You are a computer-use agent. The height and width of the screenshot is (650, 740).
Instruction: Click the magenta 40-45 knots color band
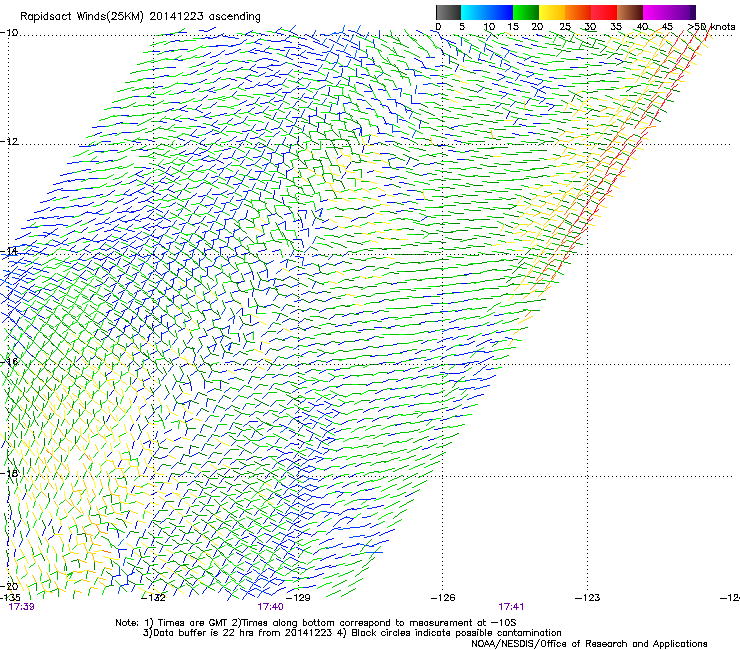click(x=656, y=12)
